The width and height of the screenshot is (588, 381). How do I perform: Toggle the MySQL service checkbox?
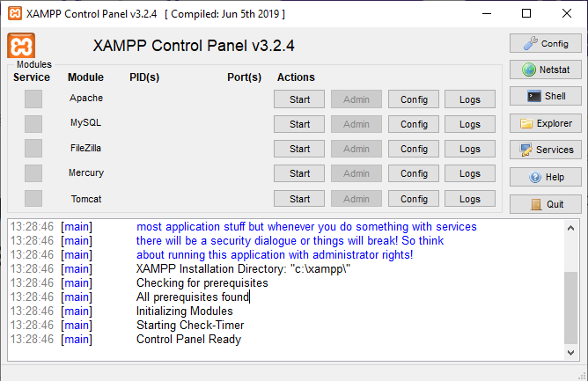(x=33, y=124)
